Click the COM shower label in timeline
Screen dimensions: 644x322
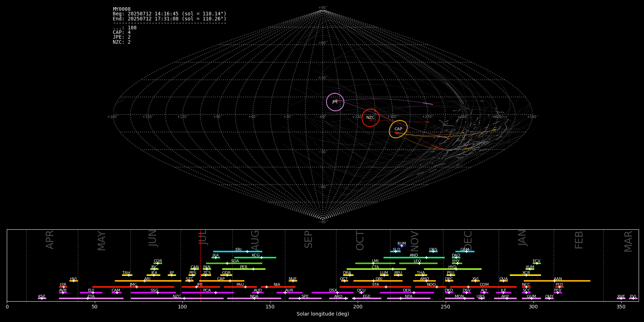[x=484, y=285]
